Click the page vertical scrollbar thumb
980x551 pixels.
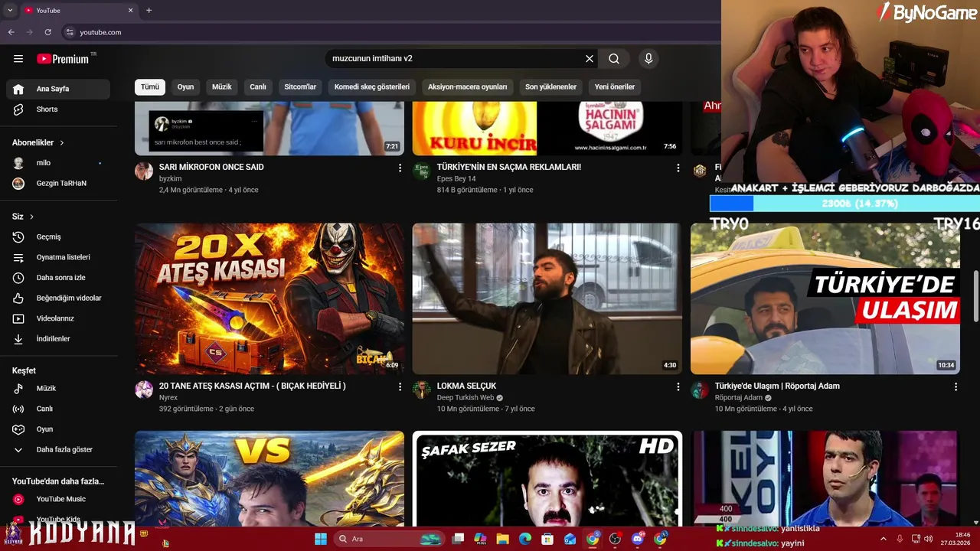point(975,296)
